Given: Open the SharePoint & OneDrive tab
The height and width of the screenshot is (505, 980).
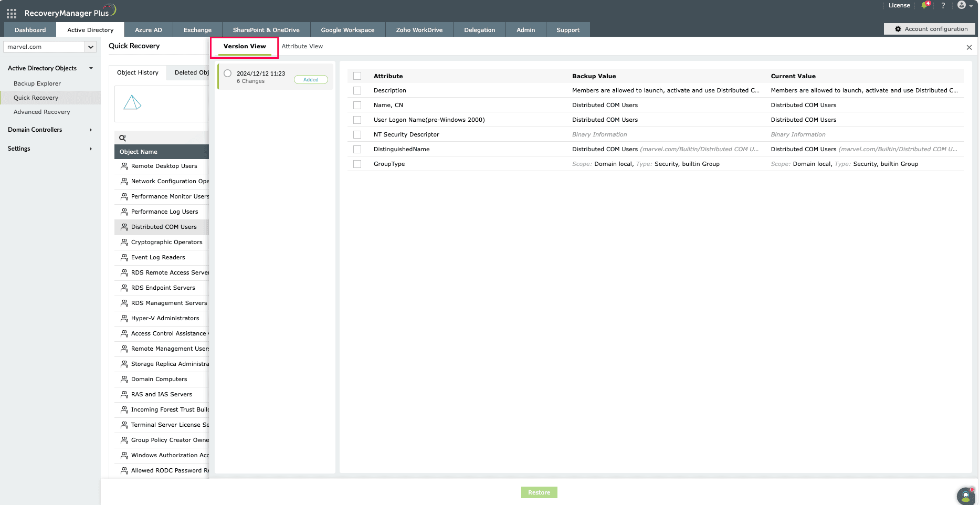Looking at the screenshot, I should coord(266,30).
